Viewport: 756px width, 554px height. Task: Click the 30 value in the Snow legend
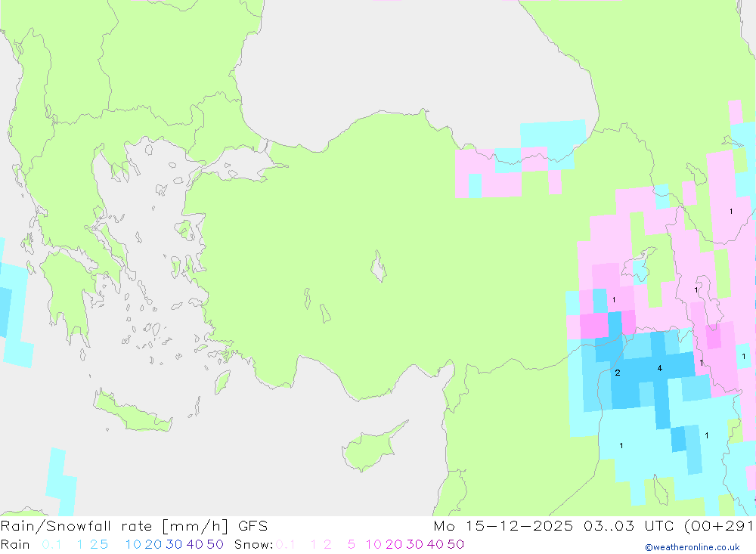coord(414,544)
